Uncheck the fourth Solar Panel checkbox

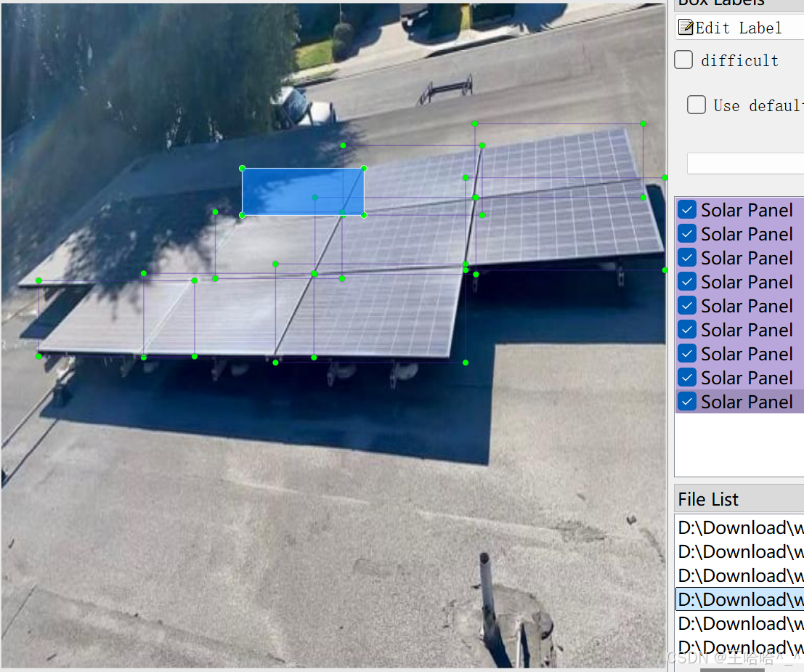coord(687,282)
